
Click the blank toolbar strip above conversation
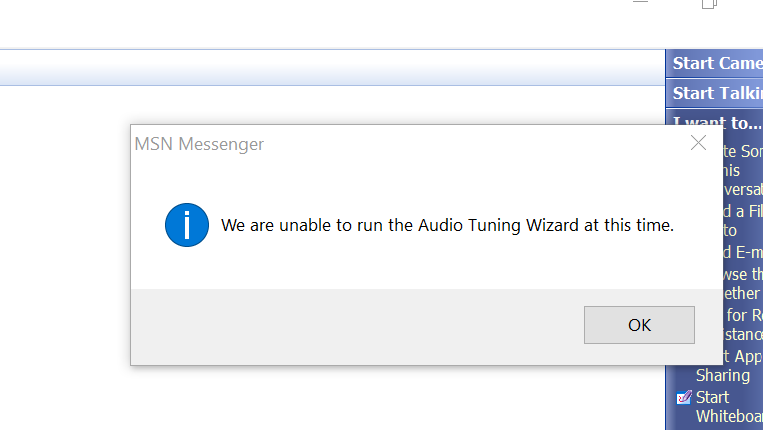tap(330, 68)
